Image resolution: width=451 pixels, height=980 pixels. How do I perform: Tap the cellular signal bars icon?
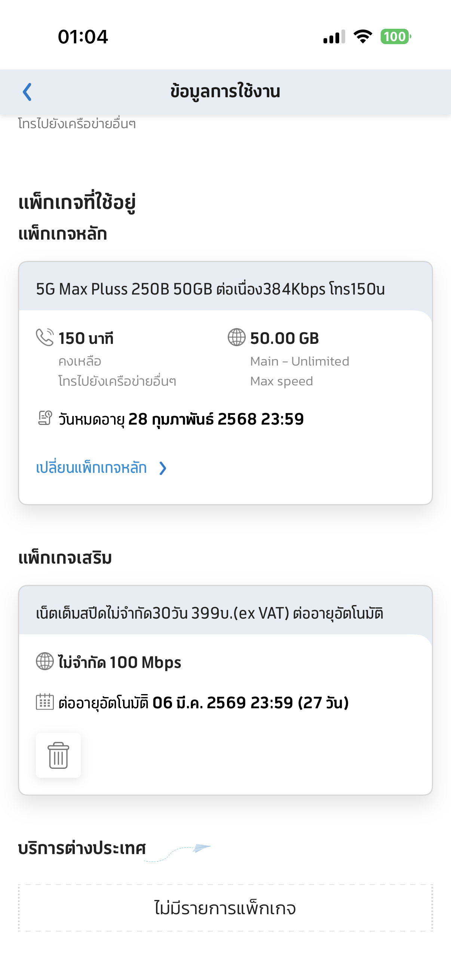[334, 37]
